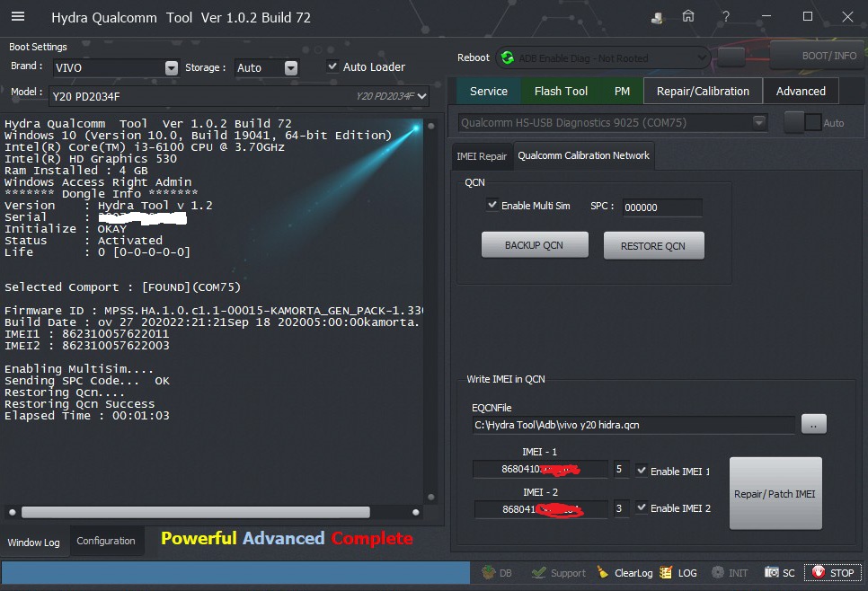Click the Repair/Patch IMEI button
Screen dimensions: 868x591
775,494
